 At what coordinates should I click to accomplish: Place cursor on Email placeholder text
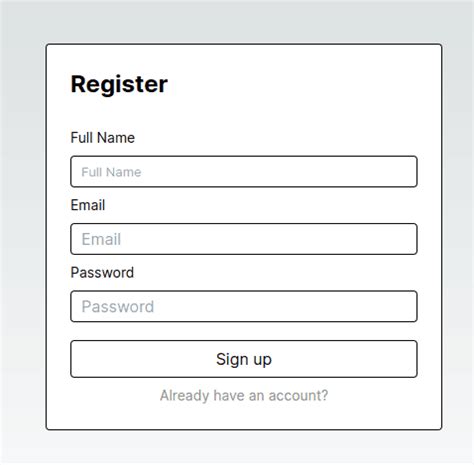click(x=101, y=239)
